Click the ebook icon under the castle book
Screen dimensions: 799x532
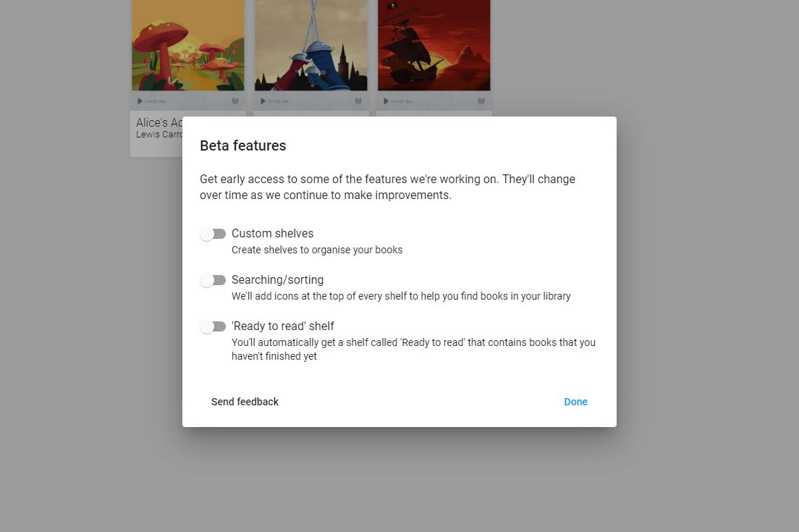358,101
